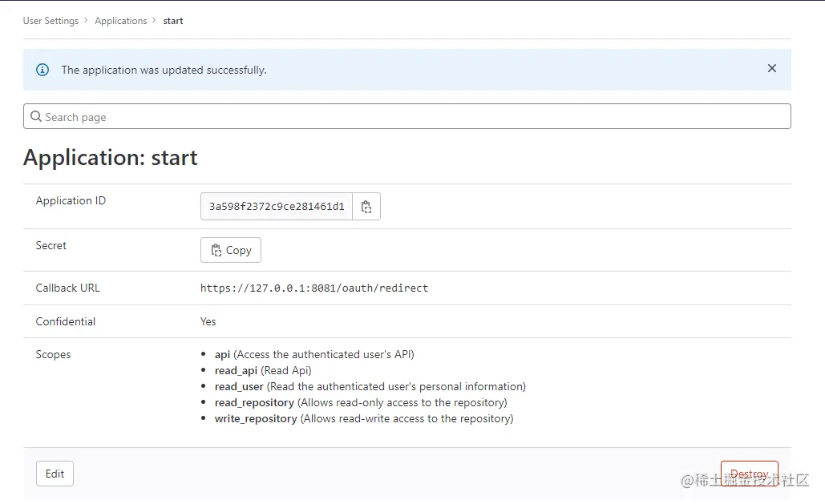The width and height of the screenshot is (825, 504).
Task: Click the info icon in the alert
Action: 42,70
